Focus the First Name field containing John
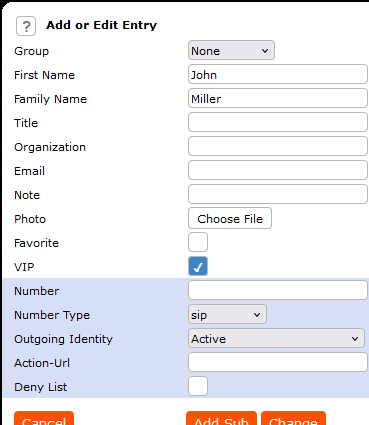Image resolution: width=369 pixels, height=425 pixels. point(278,74)
